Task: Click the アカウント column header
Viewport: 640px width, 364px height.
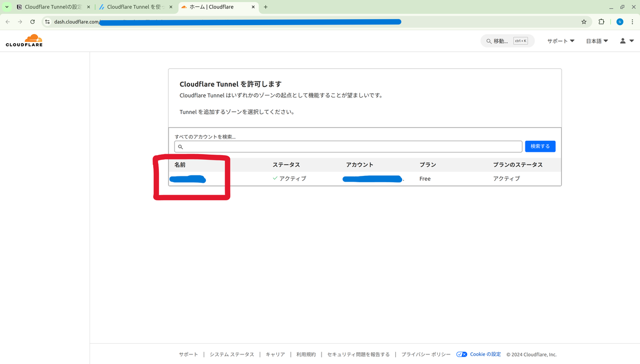Action: click(x=359, y=165)
